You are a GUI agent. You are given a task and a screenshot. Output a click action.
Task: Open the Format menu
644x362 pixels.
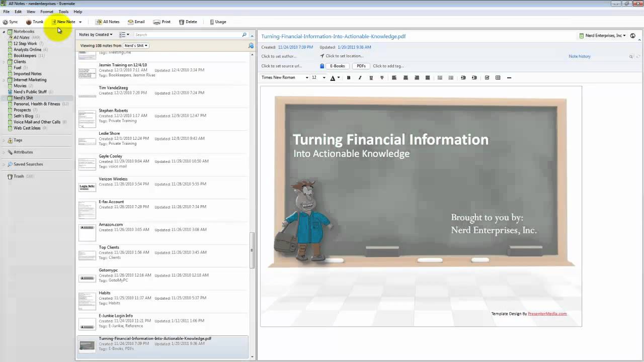click(47, 12)
